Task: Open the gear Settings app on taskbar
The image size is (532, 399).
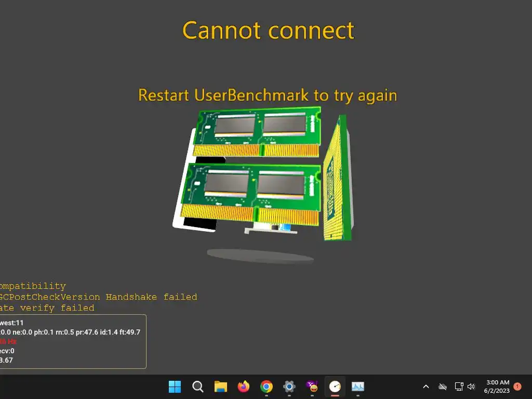Action: point(289,387)
